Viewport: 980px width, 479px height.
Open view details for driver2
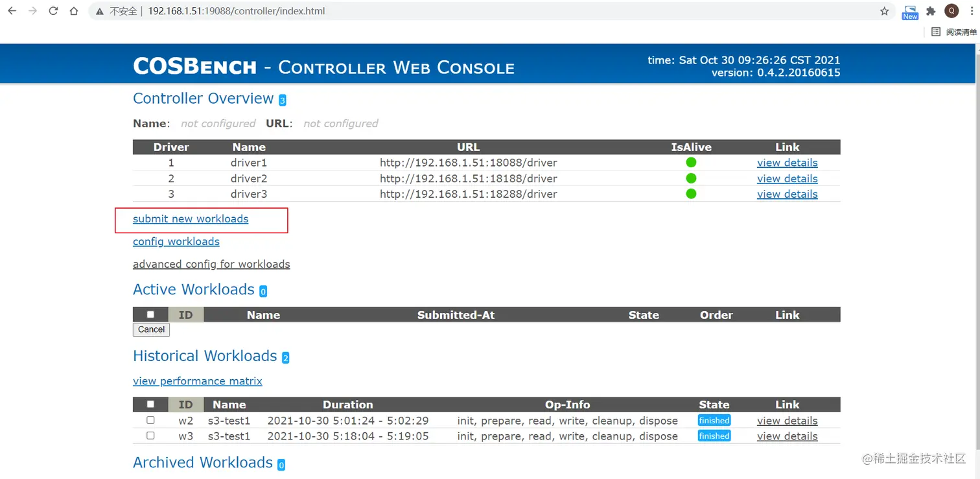tap(787, 178)
